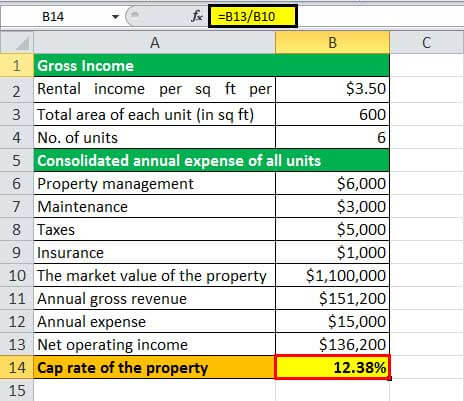Select row 2 header
The width and height of the screenshot is (464, 401).
pyautogui.click(x=17, y=90)
